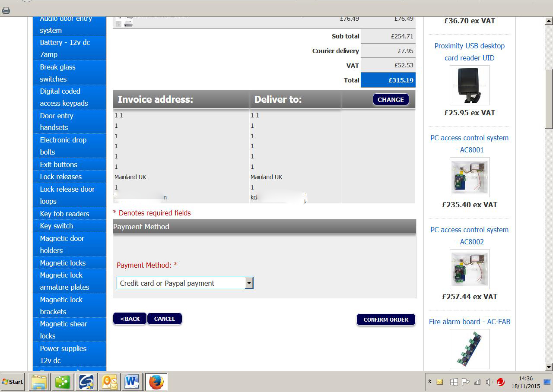Open the Trend Micro red tray icon
The image size is (553, 392).
click(501, 382)
